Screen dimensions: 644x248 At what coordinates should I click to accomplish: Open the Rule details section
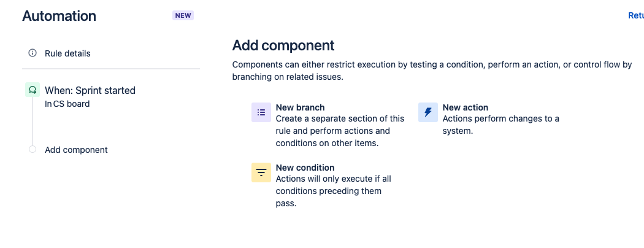(67, 53)
